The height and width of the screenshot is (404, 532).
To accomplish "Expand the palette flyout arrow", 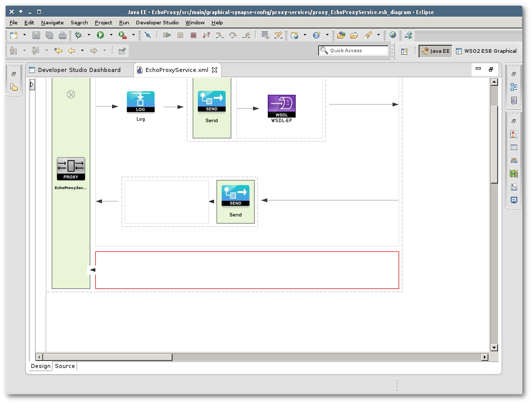I will [x=32, y=85].
